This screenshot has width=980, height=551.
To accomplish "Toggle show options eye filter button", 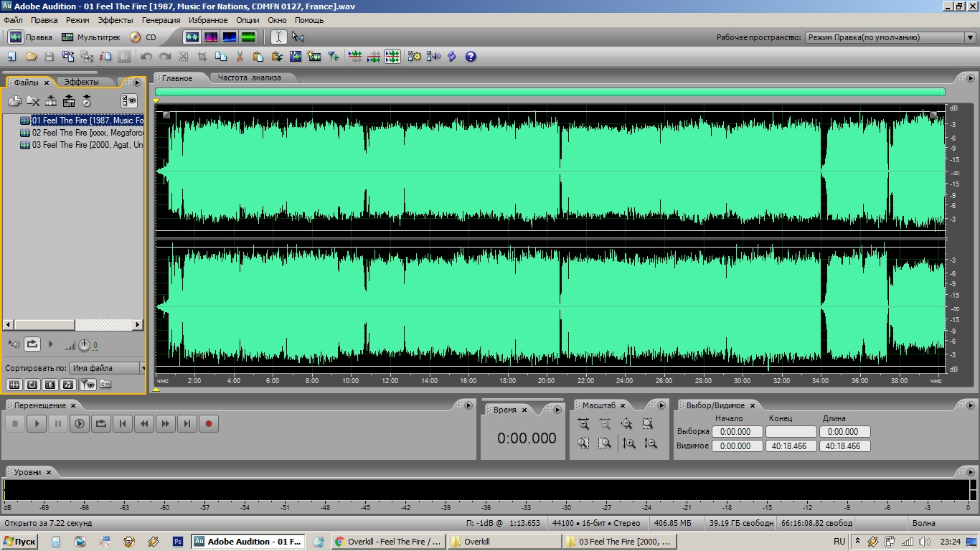I will (88, 385).
